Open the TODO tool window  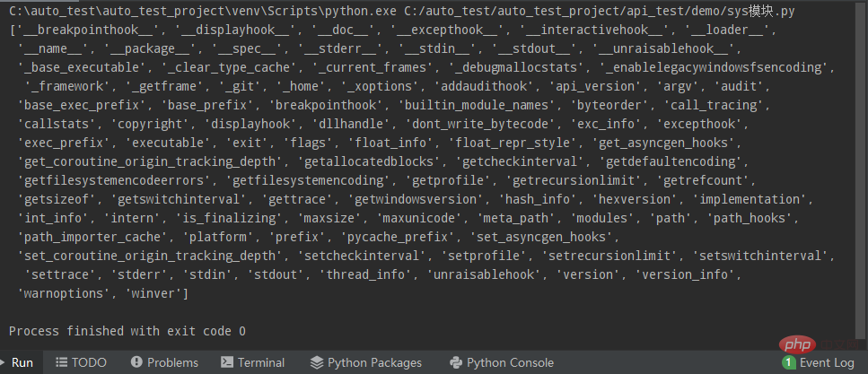click(x=89, y=362)
